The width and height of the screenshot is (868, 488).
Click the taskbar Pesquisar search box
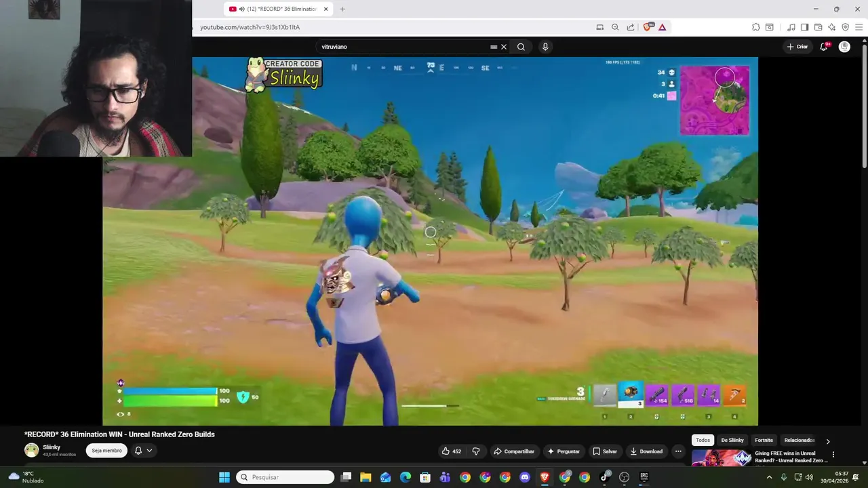(x=285, y=477)
